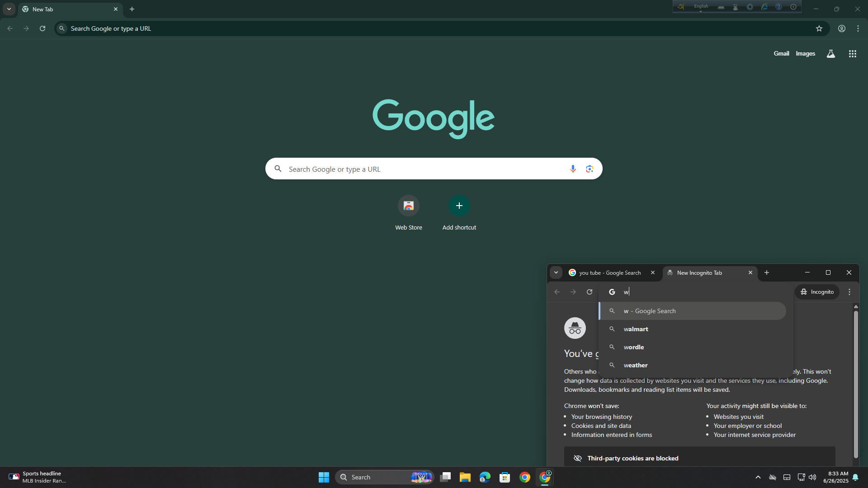
Task: Open tab search dropdown in Incognito window
Action: [x=556, y=272]
